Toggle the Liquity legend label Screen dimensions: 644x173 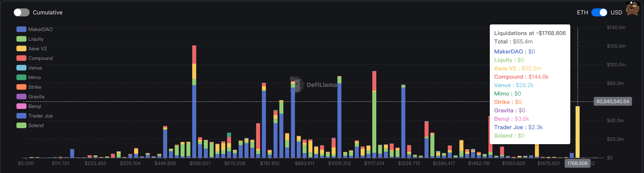tap(36, 39)
